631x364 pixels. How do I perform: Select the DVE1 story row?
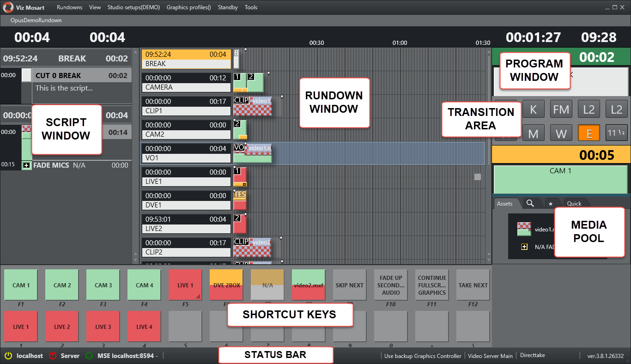(186, 200)
